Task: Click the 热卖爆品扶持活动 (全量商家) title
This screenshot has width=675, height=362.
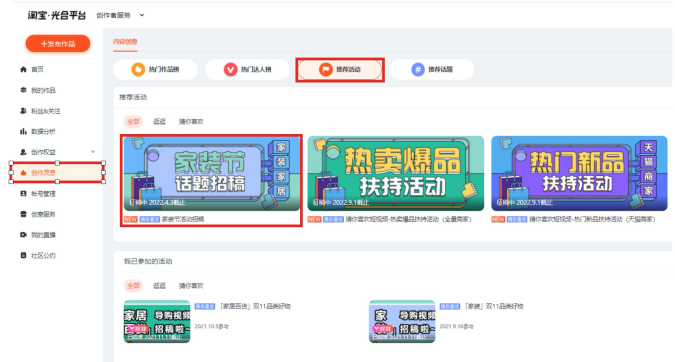Action: click(409, 220)
